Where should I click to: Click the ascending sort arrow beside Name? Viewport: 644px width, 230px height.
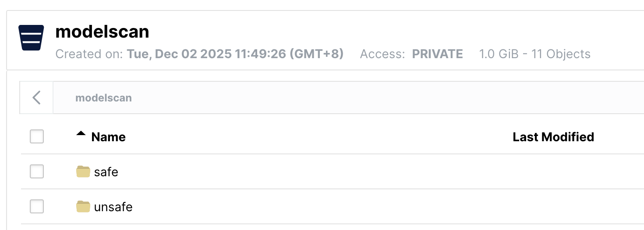[x=81, y=134]
